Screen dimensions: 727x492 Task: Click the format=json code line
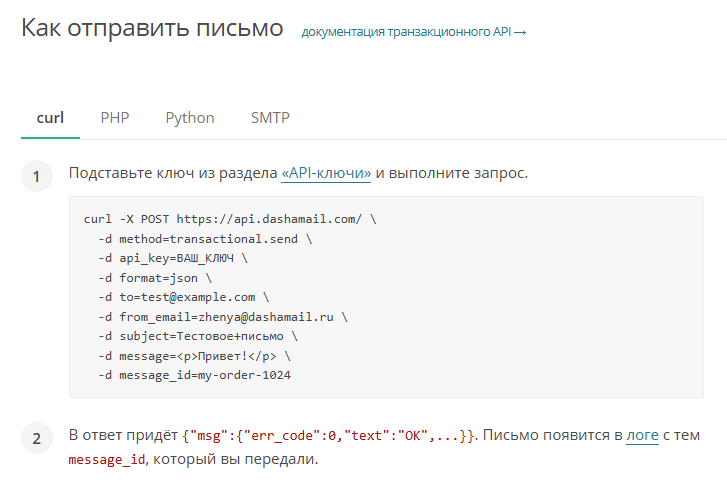point(155,278)
